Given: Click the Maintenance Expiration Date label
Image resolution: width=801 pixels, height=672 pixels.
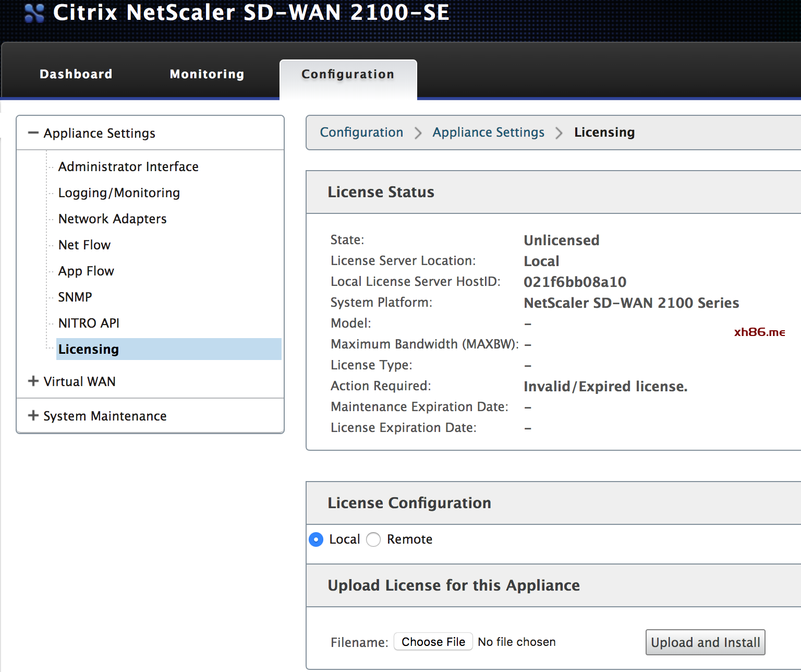Looking at the screenshot, I should click(419, 406).
